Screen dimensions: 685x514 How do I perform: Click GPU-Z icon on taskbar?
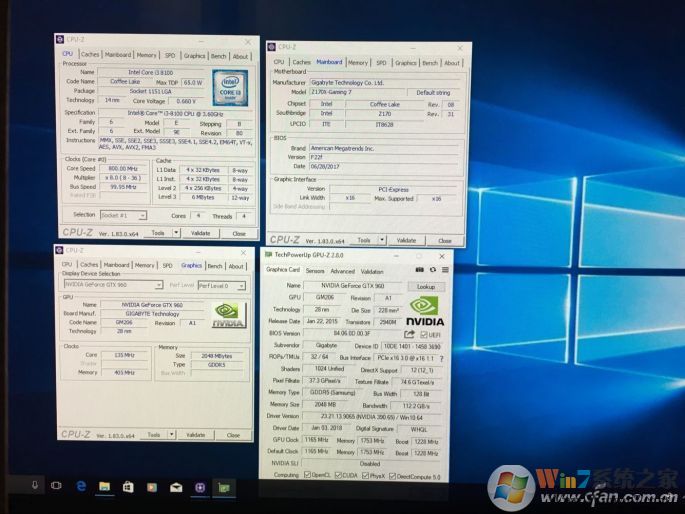(224, 488)
